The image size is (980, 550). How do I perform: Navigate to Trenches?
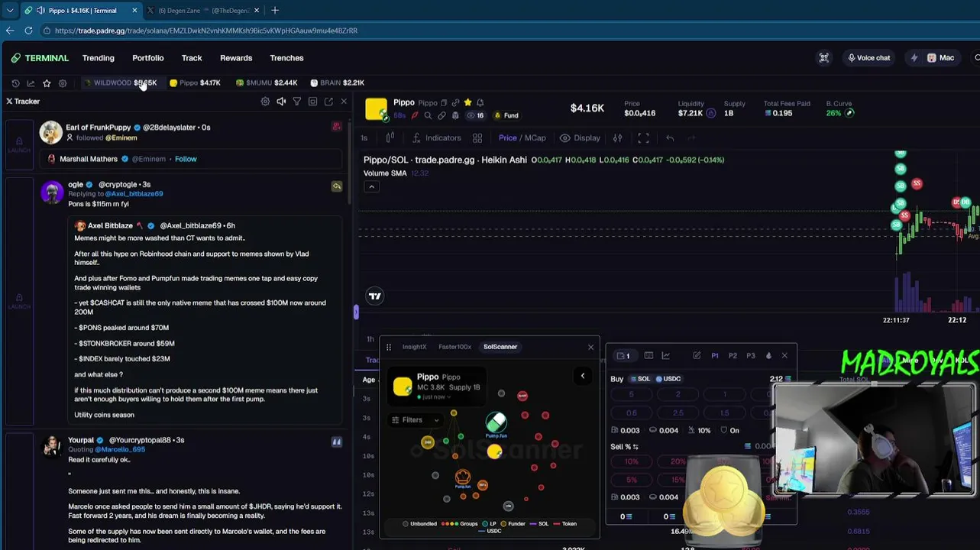[x=286, y=58]
